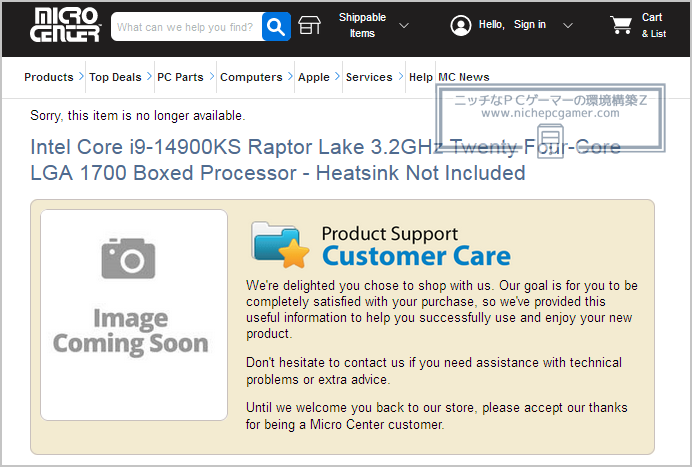
Task: Click the store icon beside Shippable Items
Action: pyautogui.click(x=309, y=25)
